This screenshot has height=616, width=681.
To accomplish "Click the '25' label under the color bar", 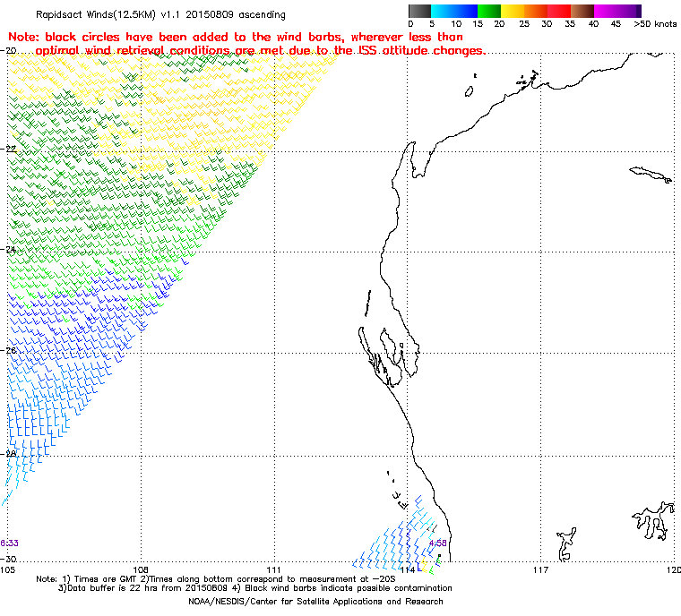I will click(x=524, y=24).
